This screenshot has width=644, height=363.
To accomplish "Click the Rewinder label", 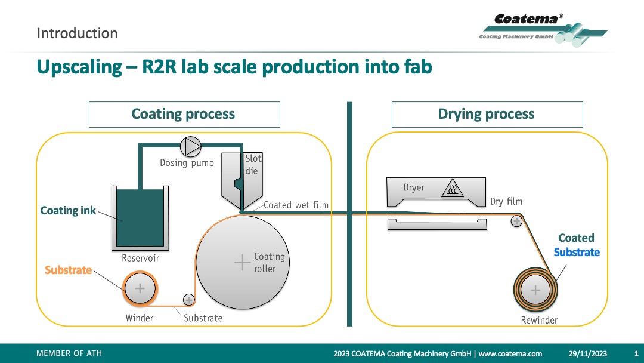I will coord(539,320).
